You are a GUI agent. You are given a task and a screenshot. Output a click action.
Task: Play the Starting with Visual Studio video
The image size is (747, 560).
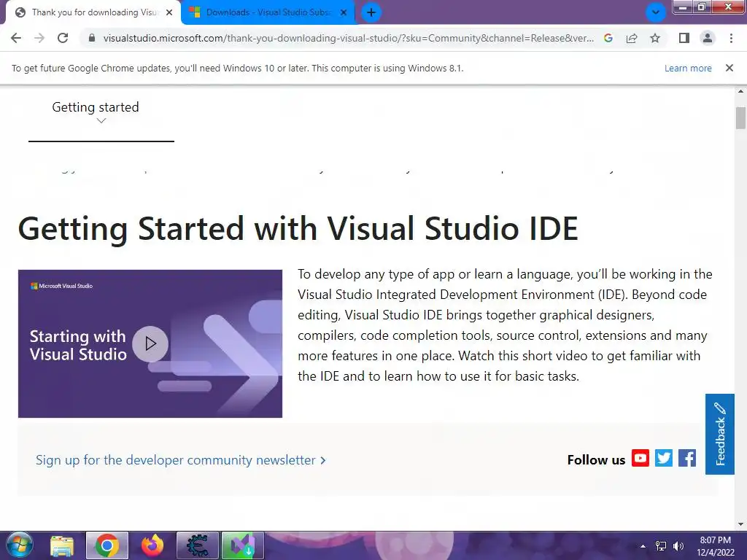pos(150,344)
